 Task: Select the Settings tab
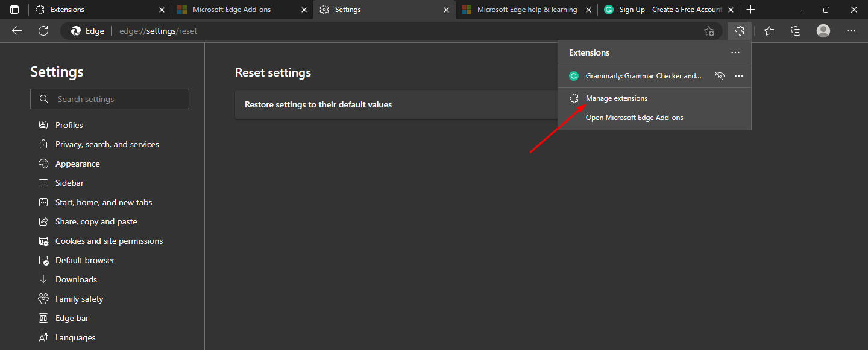coord(385,10)
